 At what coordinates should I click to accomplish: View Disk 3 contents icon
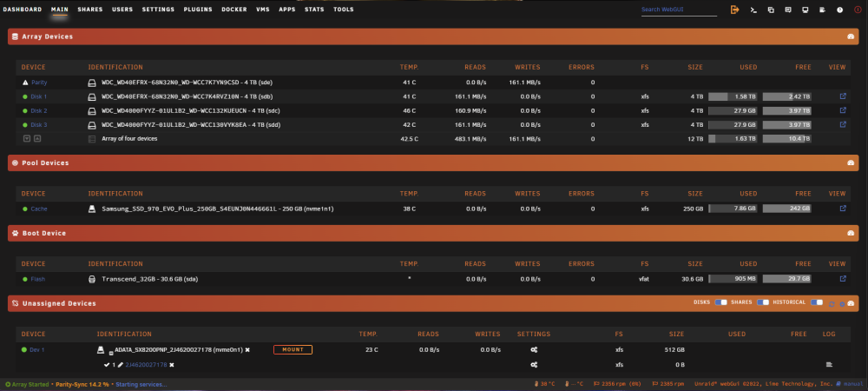[x=843, y=124]
